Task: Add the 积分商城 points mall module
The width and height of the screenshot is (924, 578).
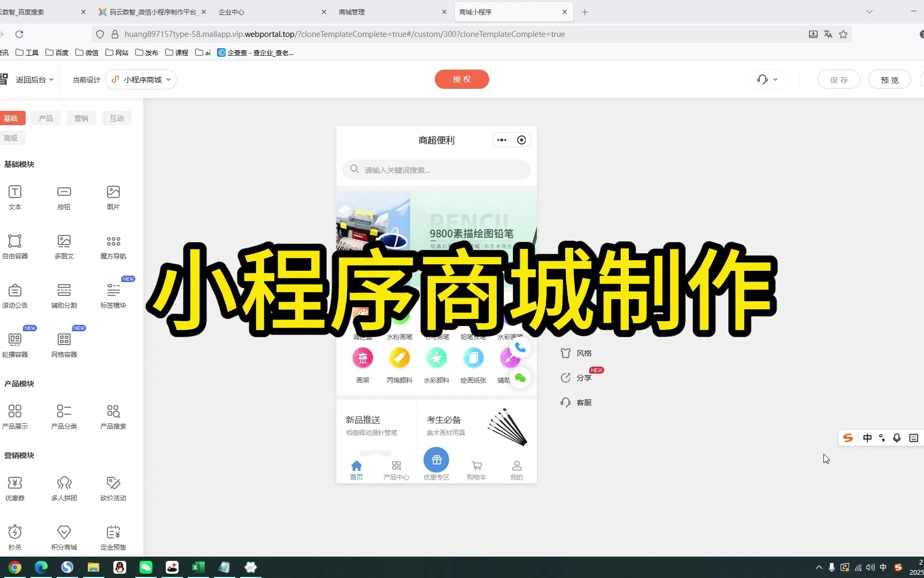Action: 64,538
